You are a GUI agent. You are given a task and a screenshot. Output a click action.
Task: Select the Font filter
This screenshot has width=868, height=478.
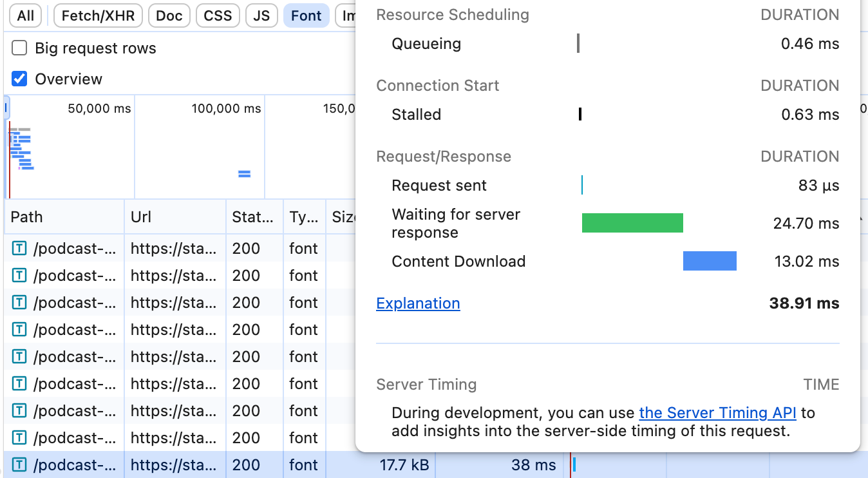306,16
